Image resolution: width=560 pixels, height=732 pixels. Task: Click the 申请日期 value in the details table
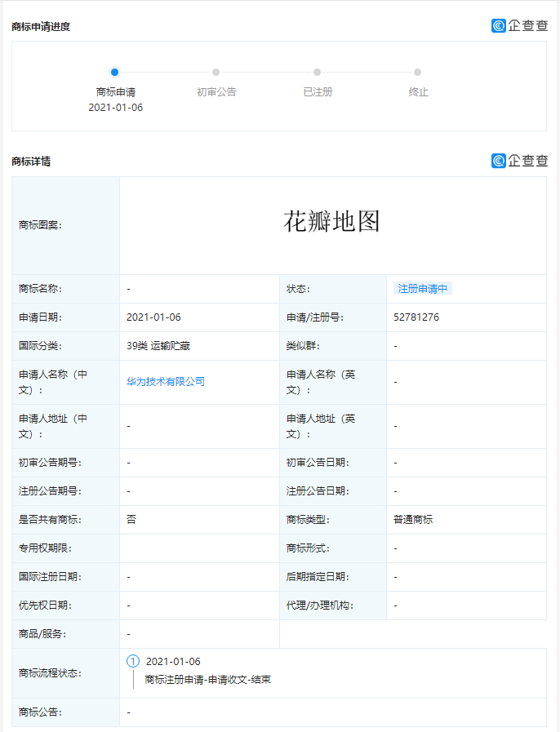[x=153, y=317]
